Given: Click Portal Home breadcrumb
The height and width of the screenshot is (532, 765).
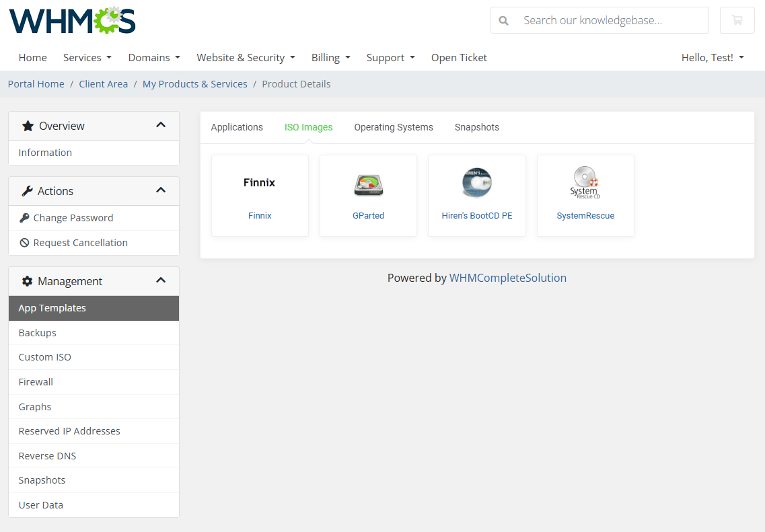Looking at the screenshot, I should [36, 84].
